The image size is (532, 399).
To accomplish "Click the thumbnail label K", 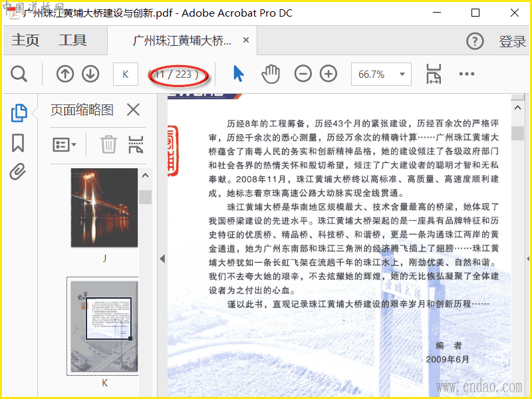I will [x=104, y=383].
